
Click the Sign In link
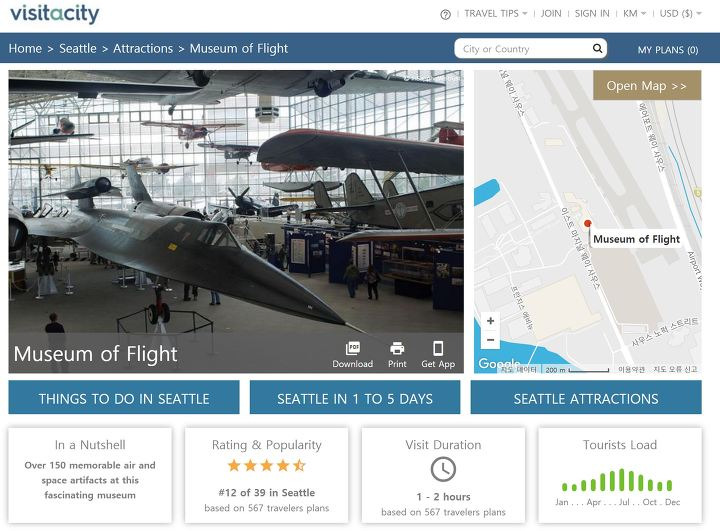coord(592,13)
